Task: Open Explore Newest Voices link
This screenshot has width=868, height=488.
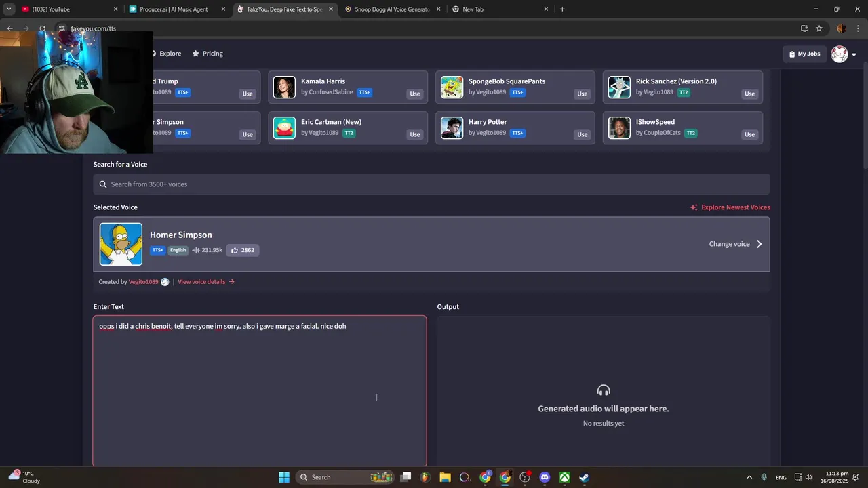Action: tap(730, 207)
